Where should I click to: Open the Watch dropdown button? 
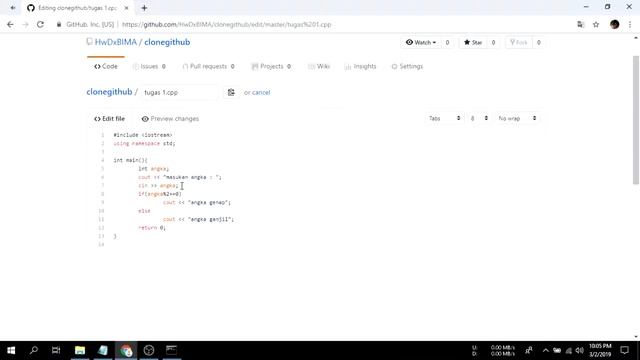(x=421, y=42)
